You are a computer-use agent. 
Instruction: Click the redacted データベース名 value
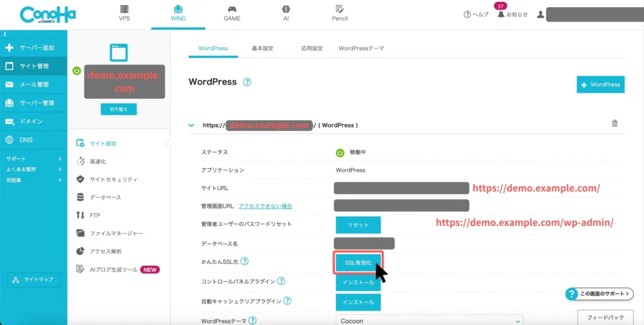coord(364,244)
